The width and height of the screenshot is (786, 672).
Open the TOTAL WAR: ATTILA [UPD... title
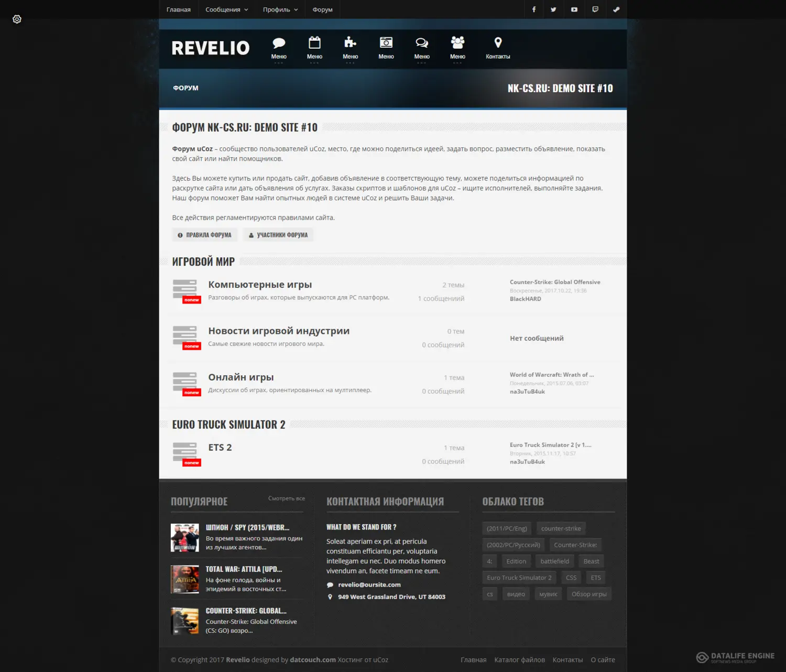[244, 569]
